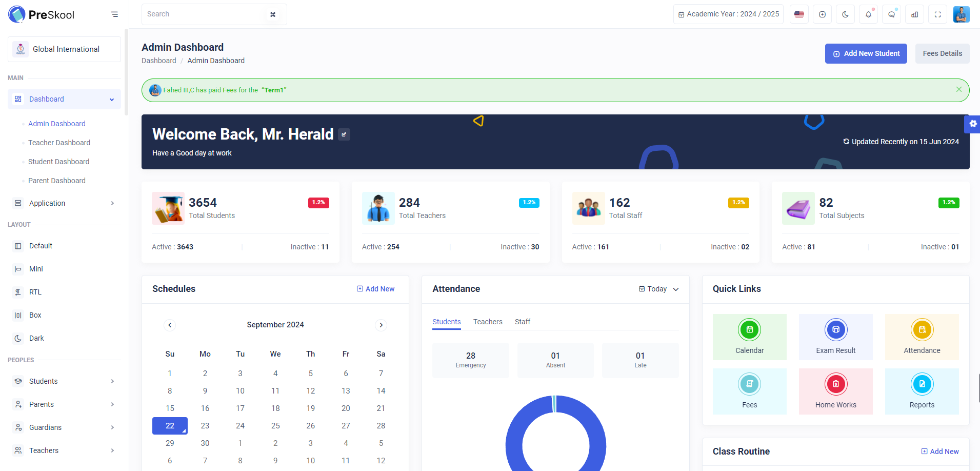Open Parent Dashboard
980x471 pixels.
(57, 181)
